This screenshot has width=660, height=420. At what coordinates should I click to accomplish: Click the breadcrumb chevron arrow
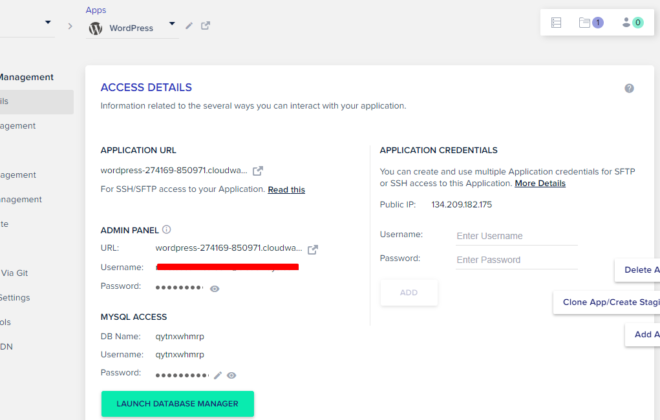(x=70, y=26)
